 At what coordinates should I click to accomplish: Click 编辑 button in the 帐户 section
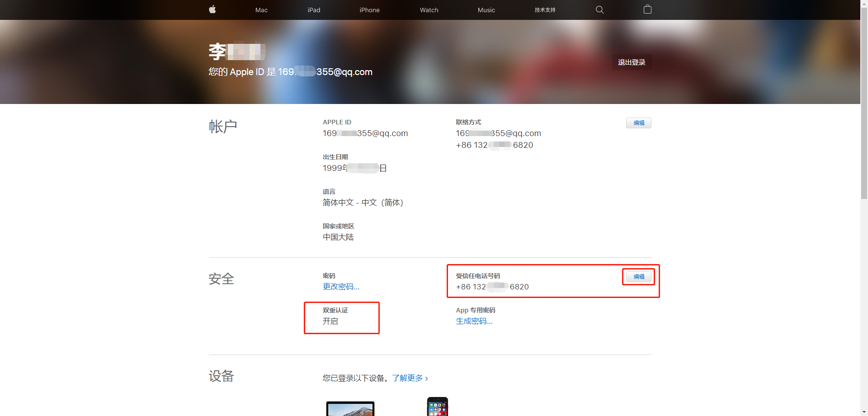[x=638, y=123]
